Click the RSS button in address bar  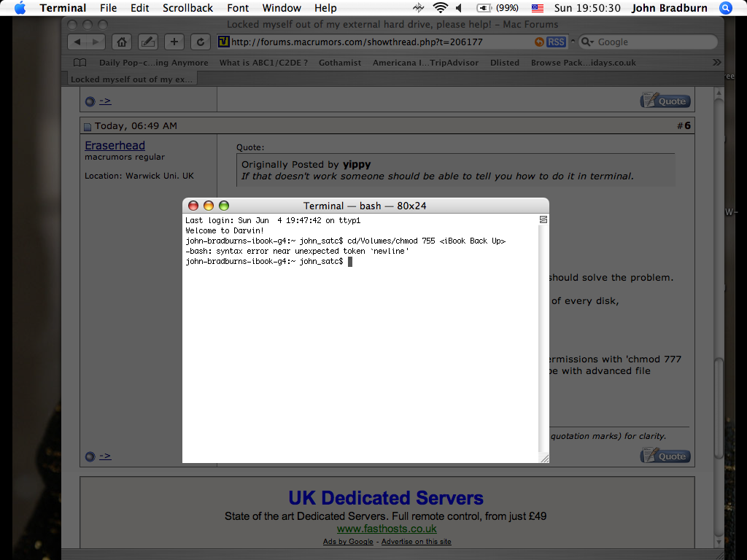coord(555,42)
